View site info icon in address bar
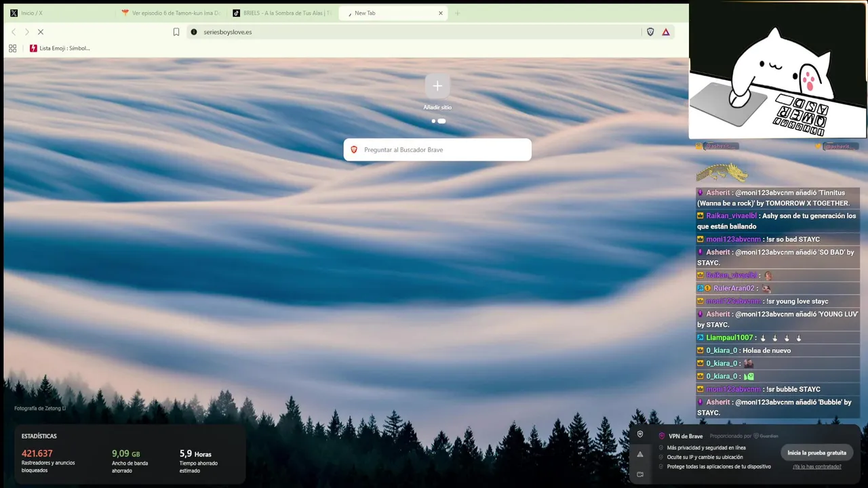This screenshot has width=868, height=488. tap(194, 32)
